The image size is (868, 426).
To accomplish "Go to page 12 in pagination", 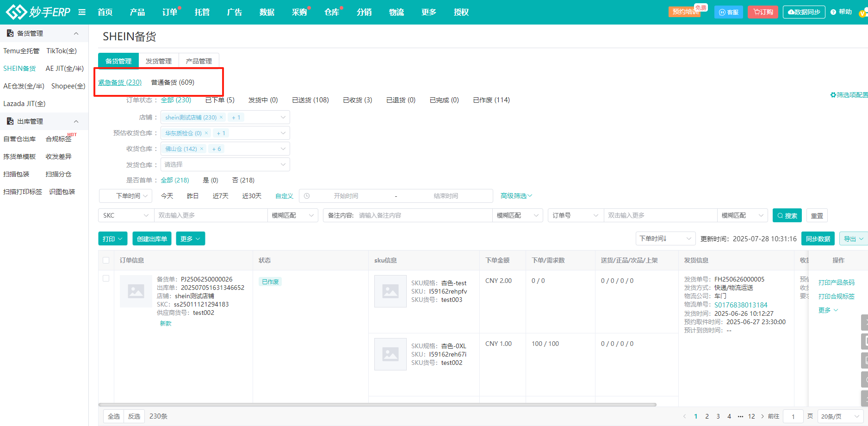I will click(751, 416).
